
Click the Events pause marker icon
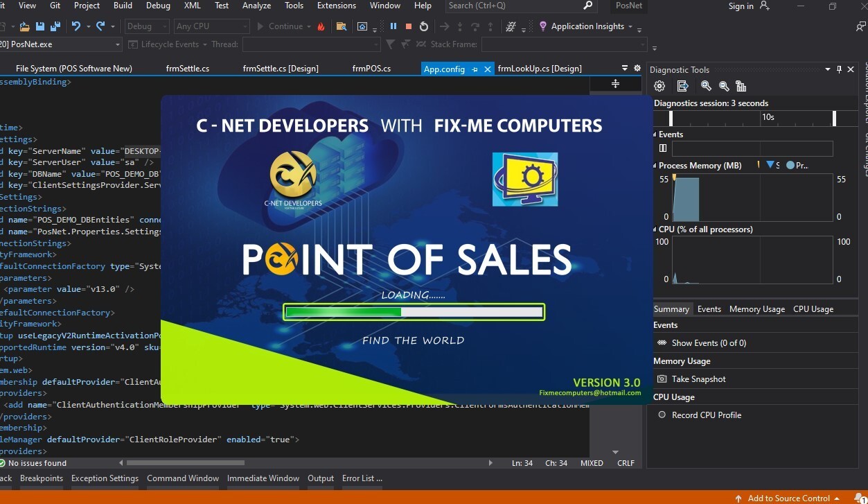(663, 148)
